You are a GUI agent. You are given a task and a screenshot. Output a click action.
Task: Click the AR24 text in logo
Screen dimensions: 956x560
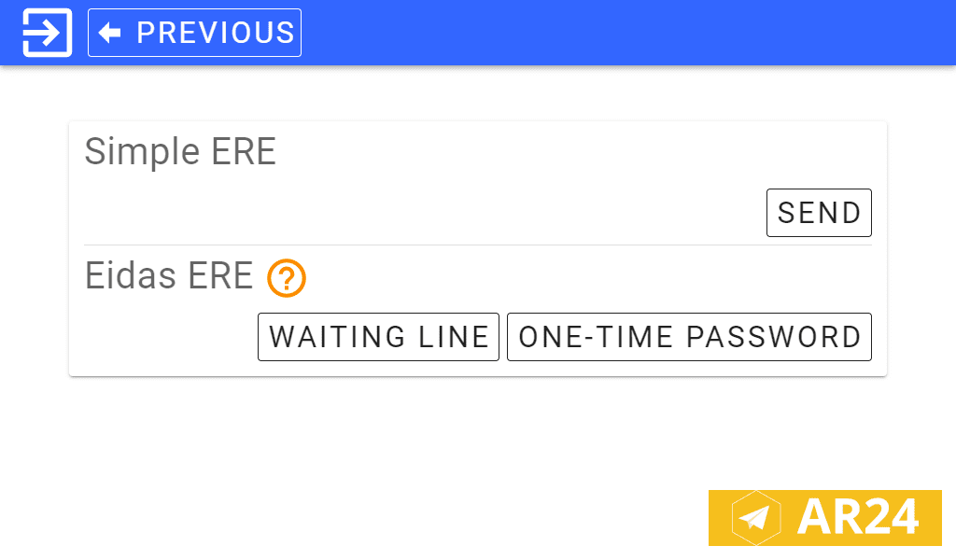857,517
